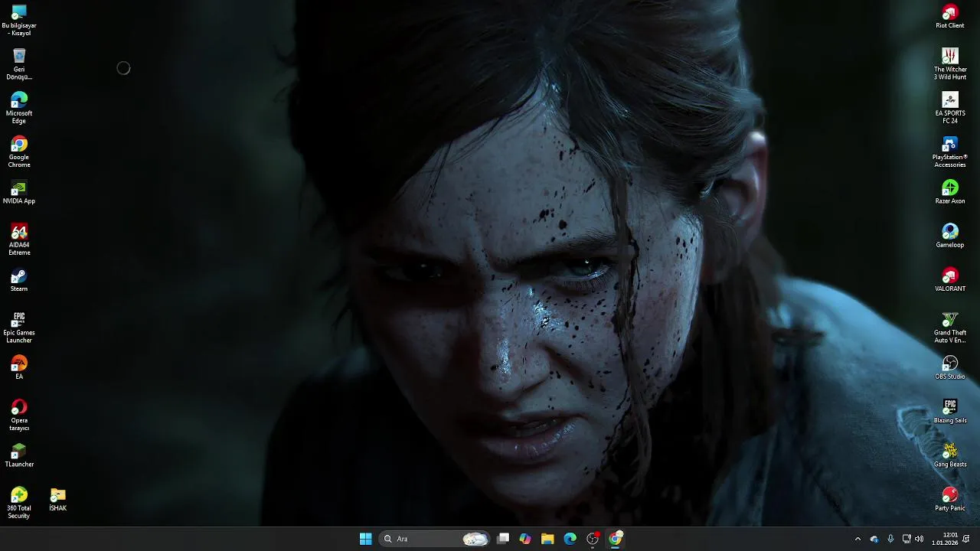
Task: Open File Explorer from the taskbar
Action: [x=547, y=539]
